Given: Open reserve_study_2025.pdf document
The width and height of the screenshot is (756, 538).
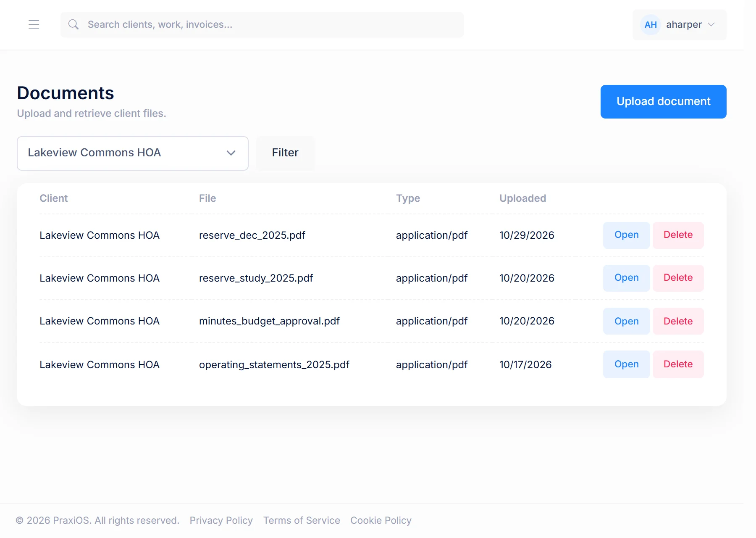Looking at the screenshot, I should (x=626, y=278).
